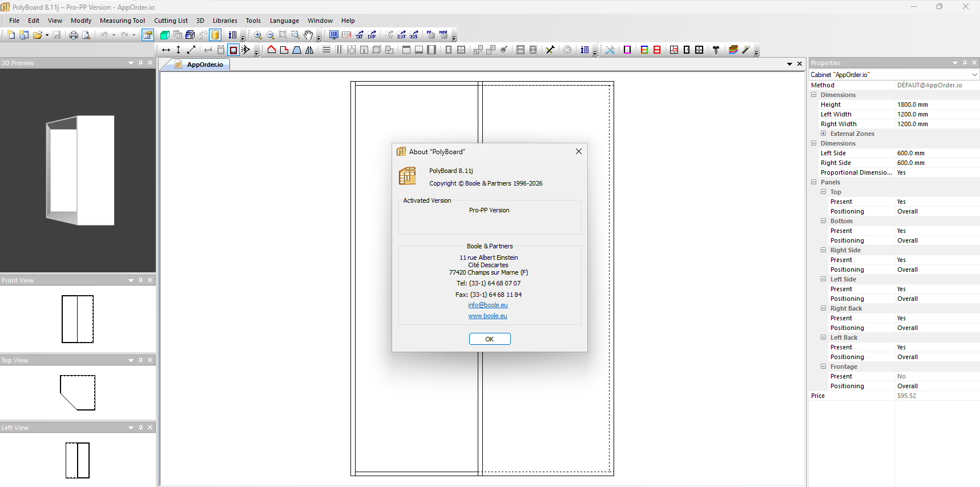Select the vertical dimension arrow tool

(179, 50)
